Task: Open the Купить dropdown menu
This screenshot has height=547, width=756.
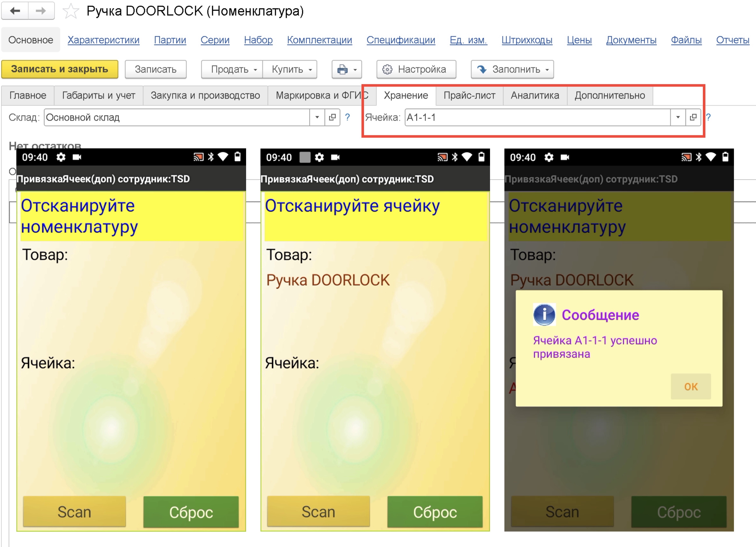Action: [290, 69]
